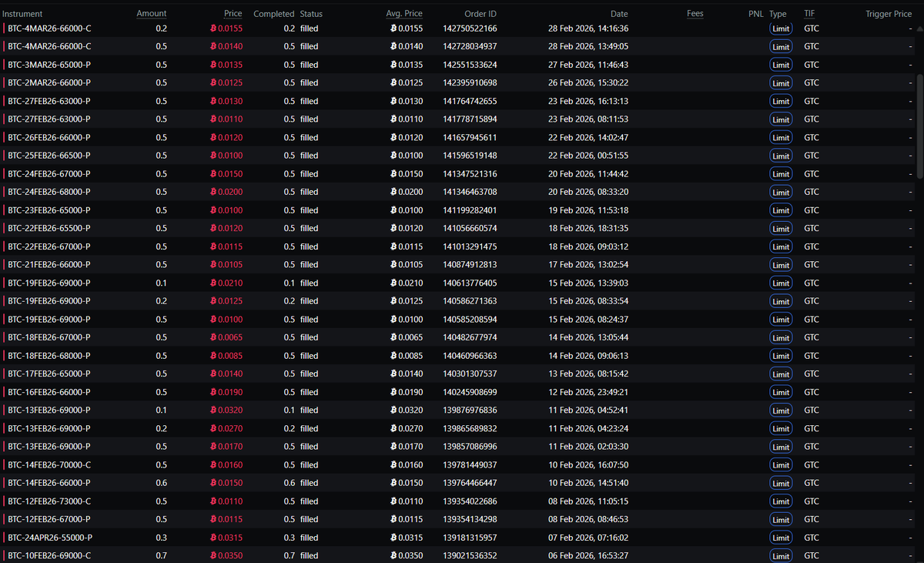The height and width of the screenshot is (563, 924).
Task: Open instrument BTC-2MAR26-66000-P
Action: click(x=49, y=82)
